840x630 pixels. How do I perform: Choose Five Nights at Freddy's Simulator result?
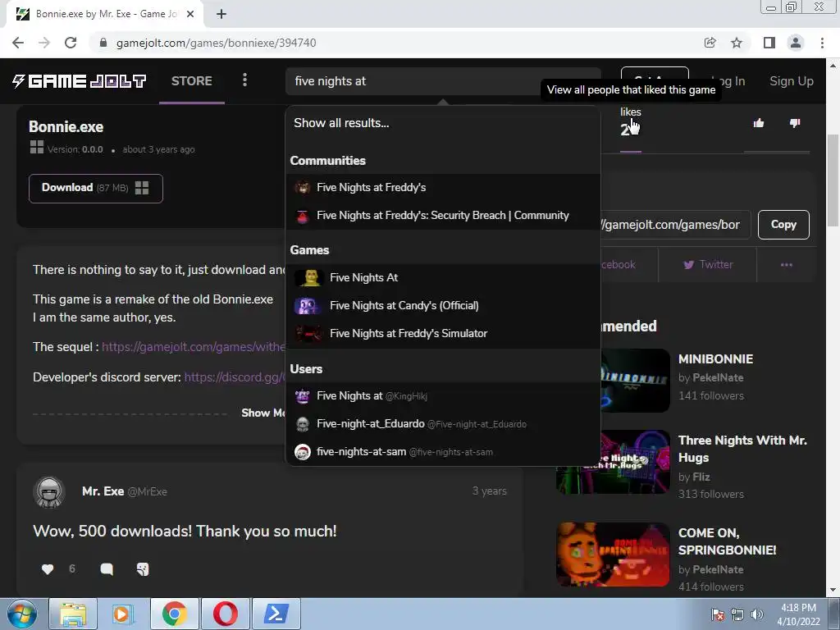[x=442, y=333]
